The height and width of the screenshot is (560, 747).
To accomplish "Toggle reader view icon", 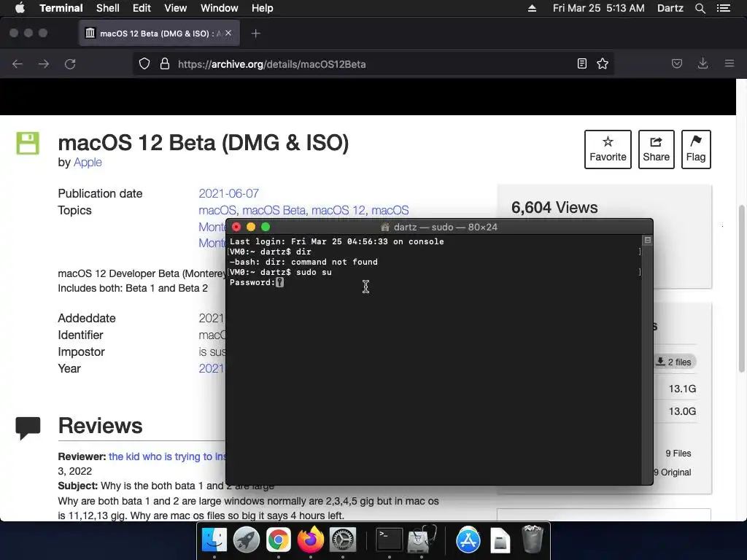I will tap(581, 64).
